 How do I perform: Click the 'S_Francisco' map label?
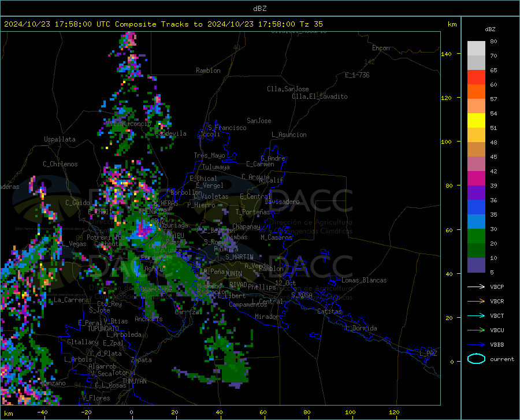227,128
